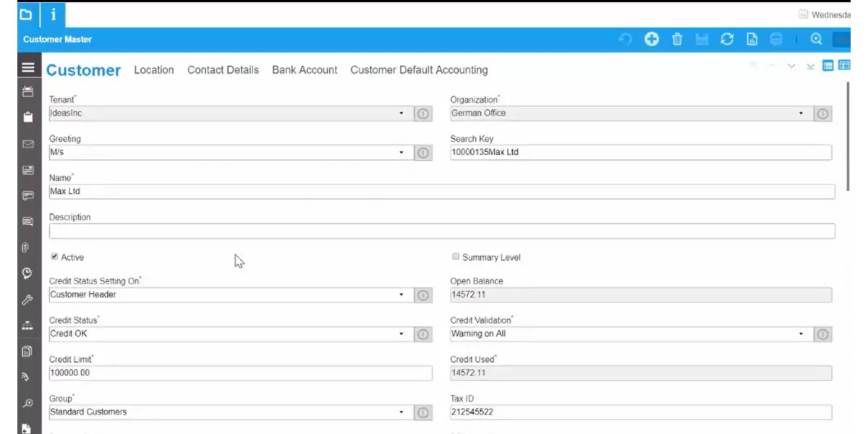
Task: Switch to grid view toggle icon
Action: coord(828,66)
